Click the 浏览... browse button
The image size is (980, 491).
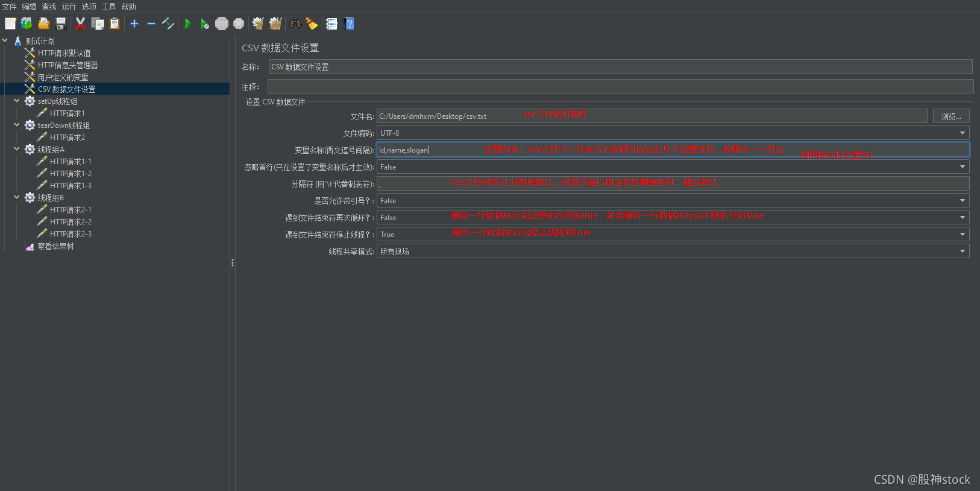pyautogui.click(x=951, y=116)
